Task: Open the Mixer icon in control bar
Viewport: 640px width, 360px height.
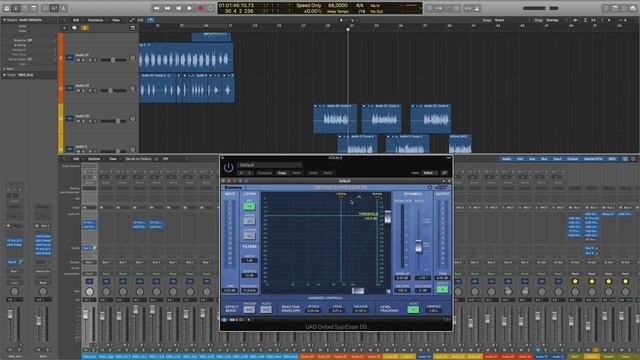Action: point(54,8)
